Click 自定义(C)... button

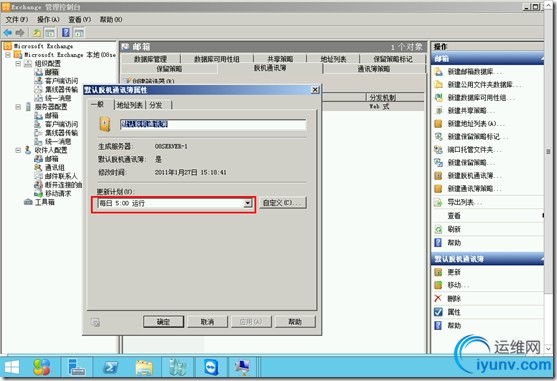coord(282,203)
